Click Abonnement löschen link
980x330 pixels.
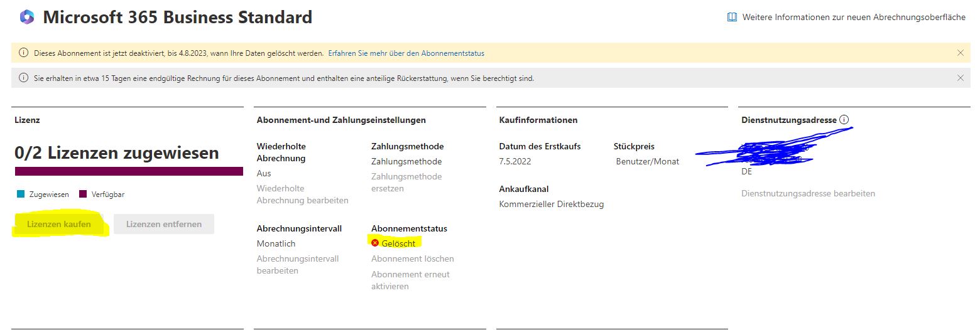[x=412, y=258]
